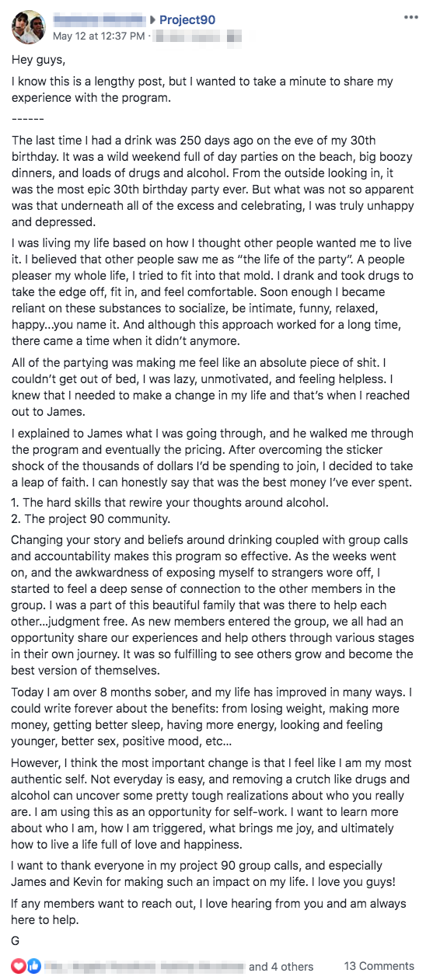Viewport: 426px width, 980px height.
Task: Show the 'and 4 others' reactors list
Action: click(281, 967)
